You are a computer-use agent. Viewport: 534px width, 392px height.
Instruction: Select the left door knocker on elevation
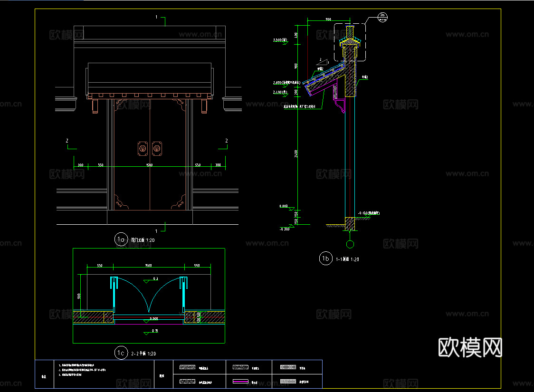pyautogui.click(x=142, y=149)
